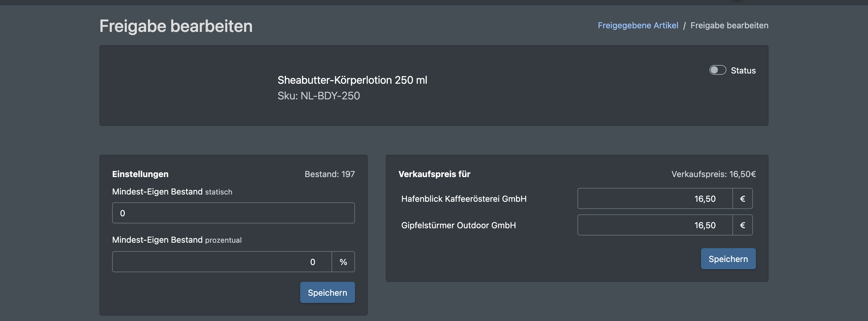Image resolution: width=868 pixels, height=321 pixels.
Task: Edit the Gipfelstürmer Outdoor GmbH price field
Action: pos(655,225)
